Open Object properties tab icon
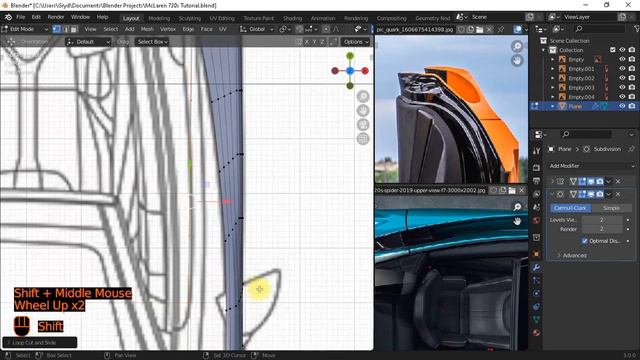 pos(536,253)
